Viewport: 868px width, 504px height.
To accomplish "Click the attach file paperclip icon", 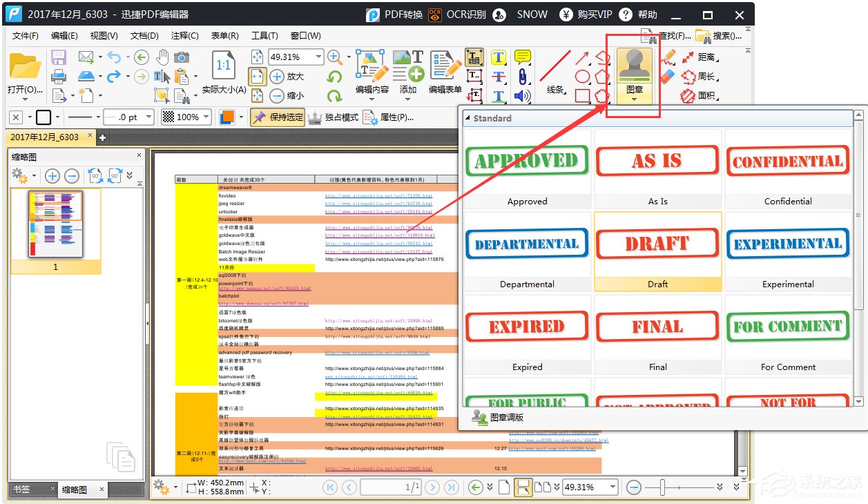I will [523, 77].
